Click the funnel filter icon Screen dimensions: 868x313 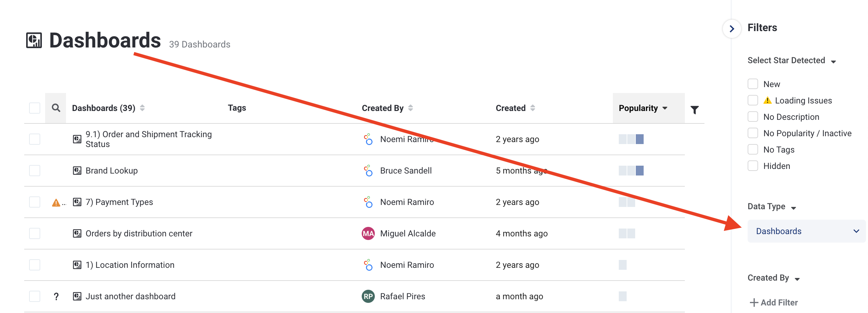coord(694,110)
